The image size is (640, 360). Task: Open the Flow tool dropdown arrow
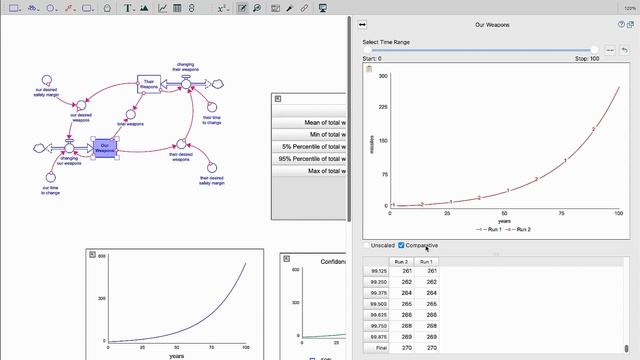tap(38, 9)
